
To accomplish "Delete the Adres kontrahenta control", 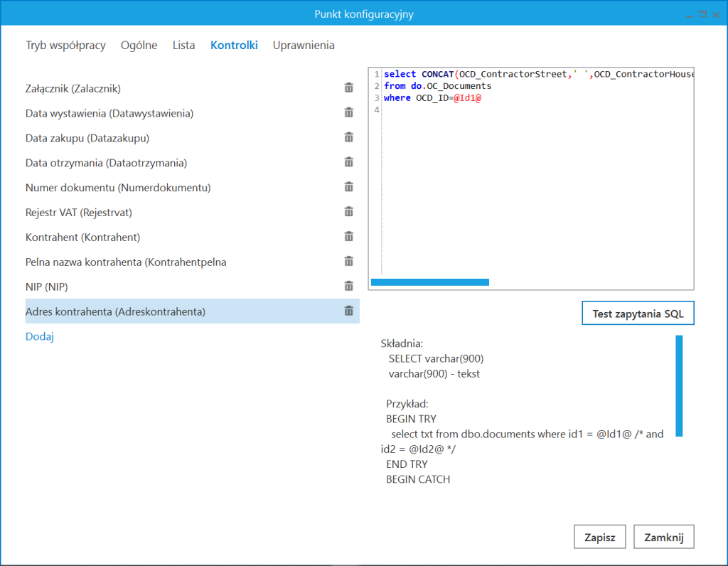I will pos(348,311).
